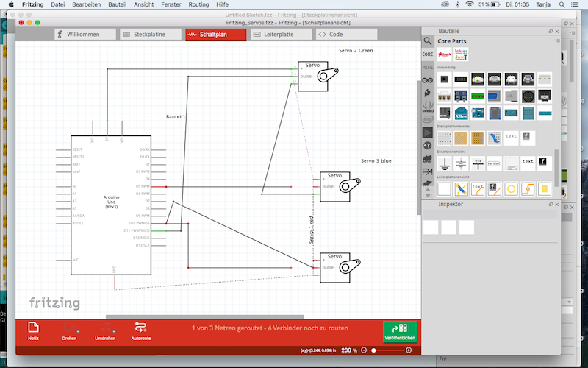
Task: Open Spotlight search in the menu bar
Action: (562, 4)
